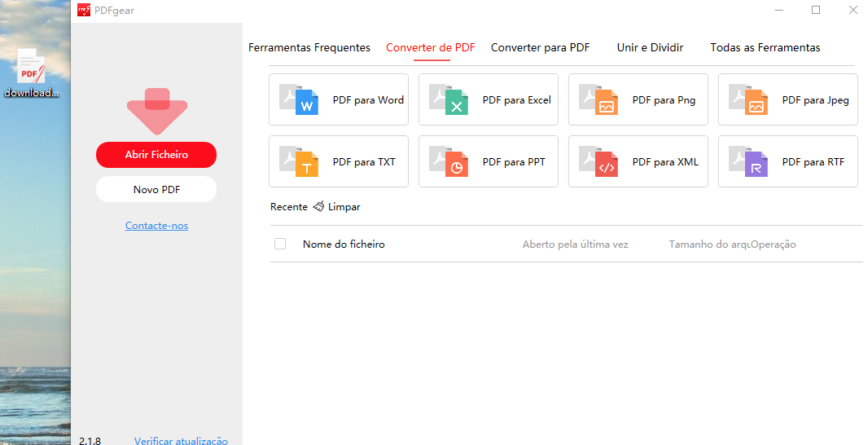The width and height of the screenshot is (868, 445).
Task: Close the PDFgear window
Action: click(853, 10)
